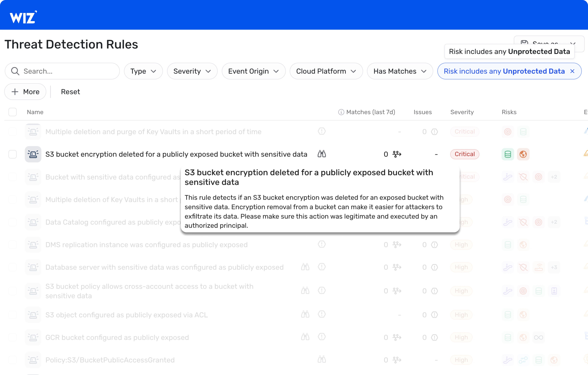Click the green database risk icon on the S3 row
The image size is (588, 375).
point(507,154)
